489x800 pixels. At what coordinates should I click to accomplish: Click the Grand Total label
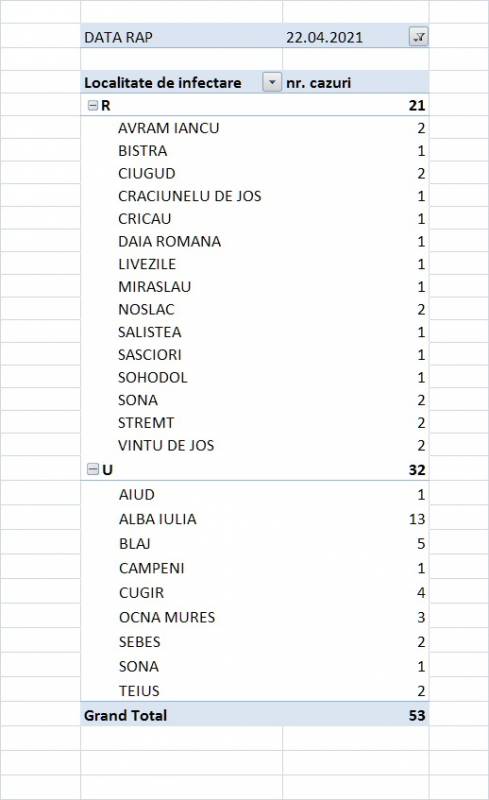point(126,715)
